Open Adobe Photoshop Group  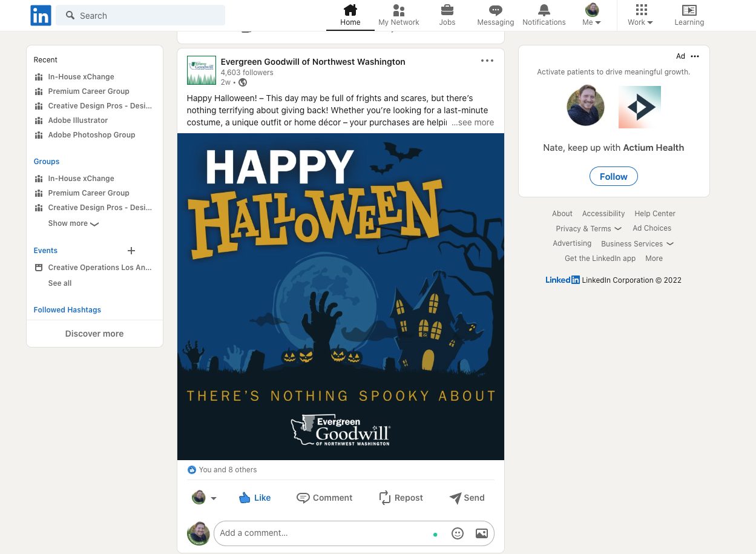click(92, 135)
